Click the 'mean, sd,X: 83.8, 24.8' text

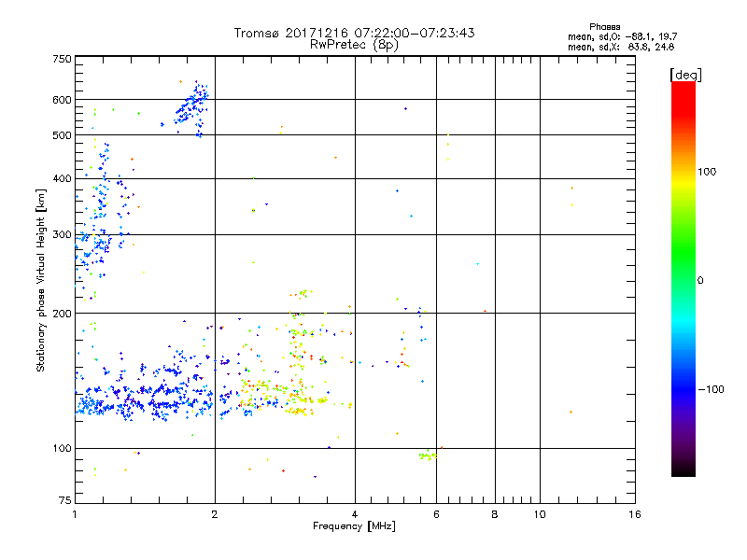(x=621, y=47)
